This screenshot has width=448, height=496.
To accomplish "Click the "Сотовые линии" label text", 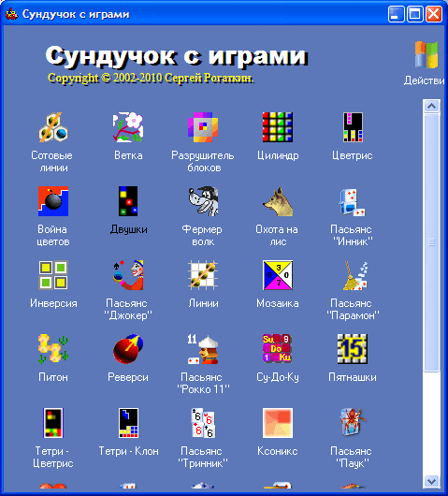I will point(52,161).
